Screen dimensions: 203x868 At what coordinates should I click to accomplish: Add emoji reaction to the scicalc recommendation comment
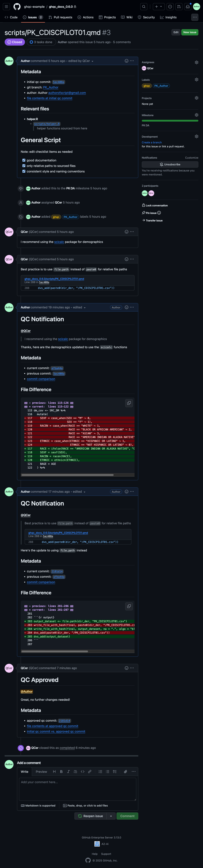click(x=127, y=232)
